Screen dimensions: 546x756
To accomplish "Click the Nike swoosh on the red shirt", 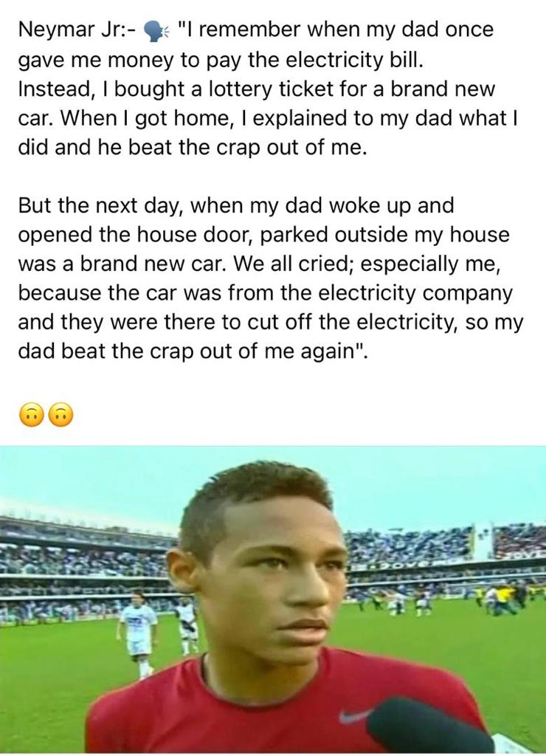I will (x=353, y=716).
